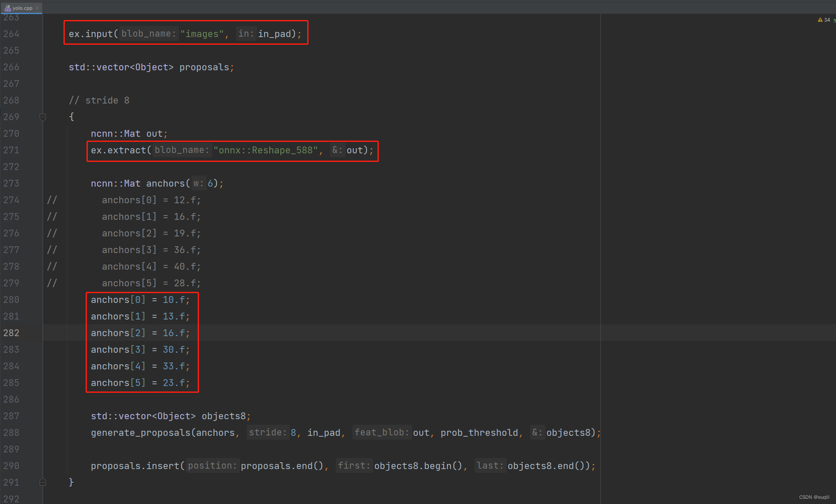Screen dimensions: 836x504
Task: Click in_pad argument on line 264
Action: pyautogui.click(x=274, y=34)
